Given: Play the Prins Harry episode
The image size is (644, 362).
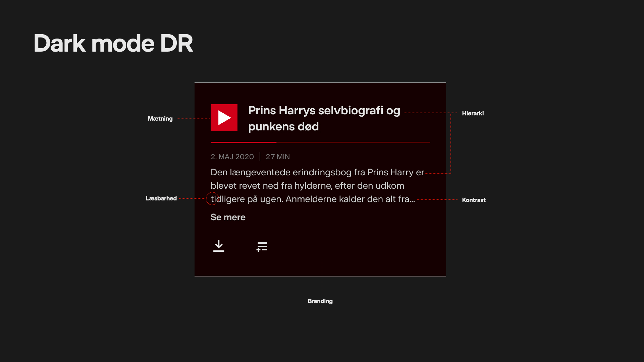Looking at the screenshot, I should [x=224, y=118].
